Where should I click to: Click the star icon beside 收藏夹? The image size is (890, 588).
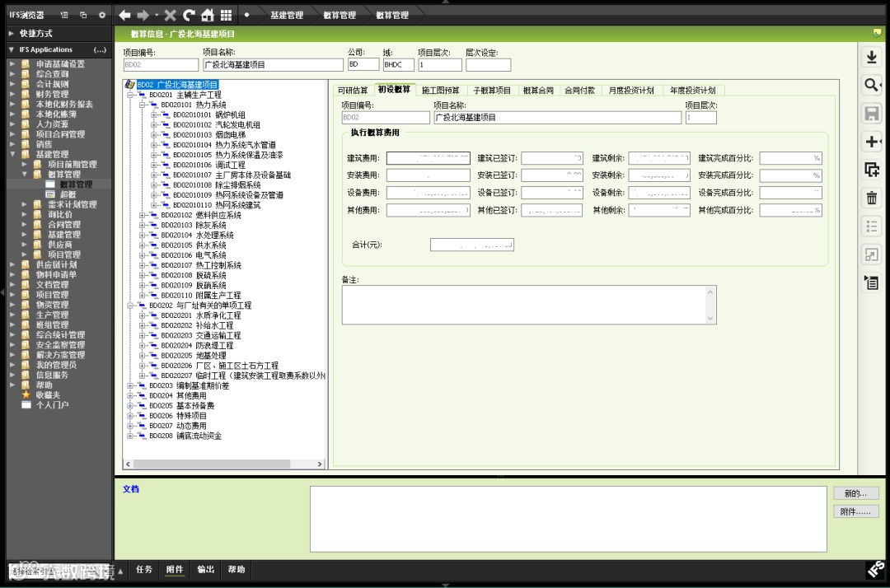point(26,394)
